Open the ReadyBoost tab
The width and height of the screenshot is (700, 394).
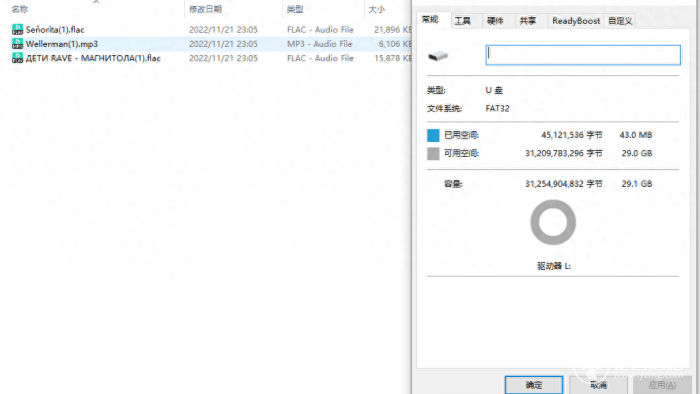coord(576,21)
